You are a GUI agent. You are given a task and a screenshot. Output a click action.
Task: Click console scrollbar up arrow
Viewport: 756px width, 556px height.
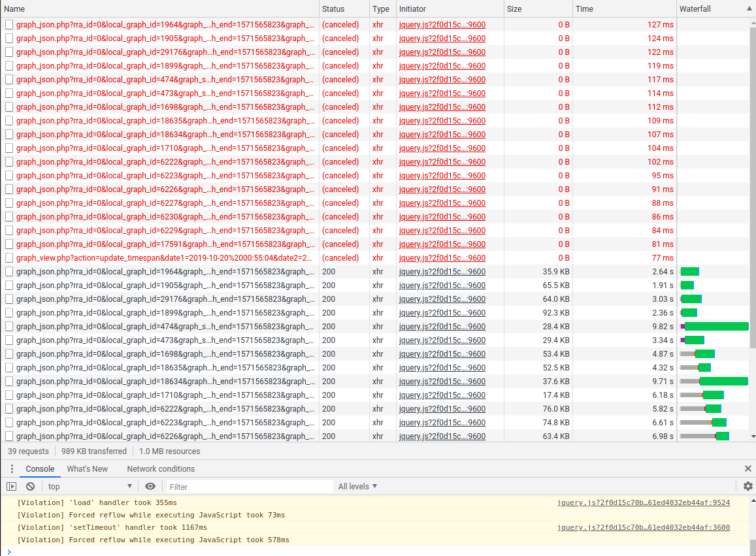pos(753,501)
